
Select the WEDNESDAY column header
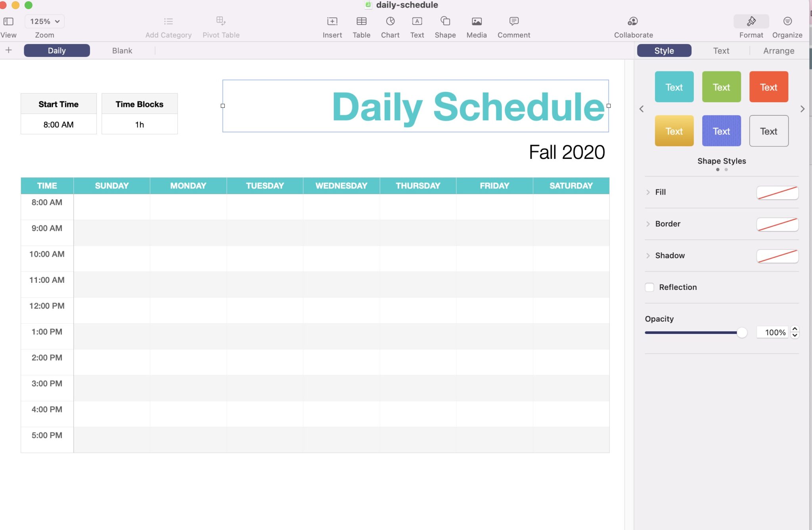(341, 185)
